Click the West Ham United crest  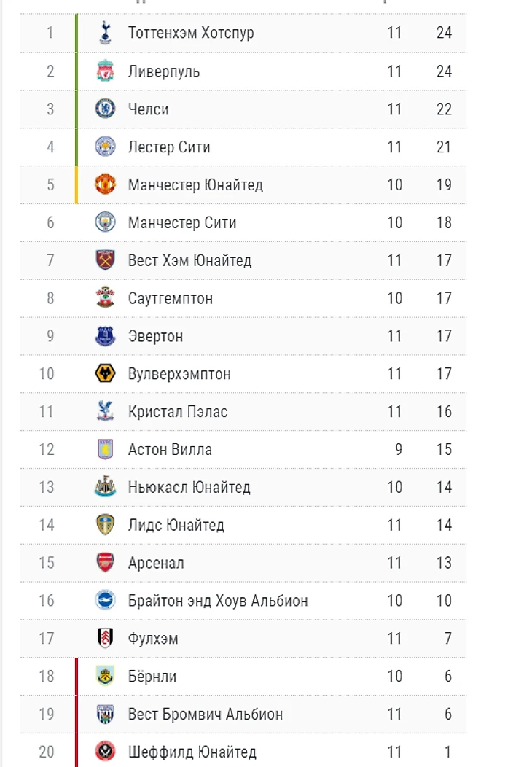[106, 260]
